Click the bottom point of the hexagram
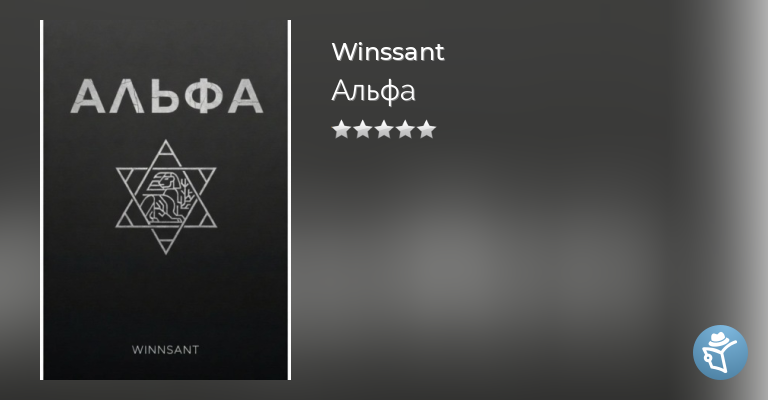768x400 pixels. coord(166,246)
